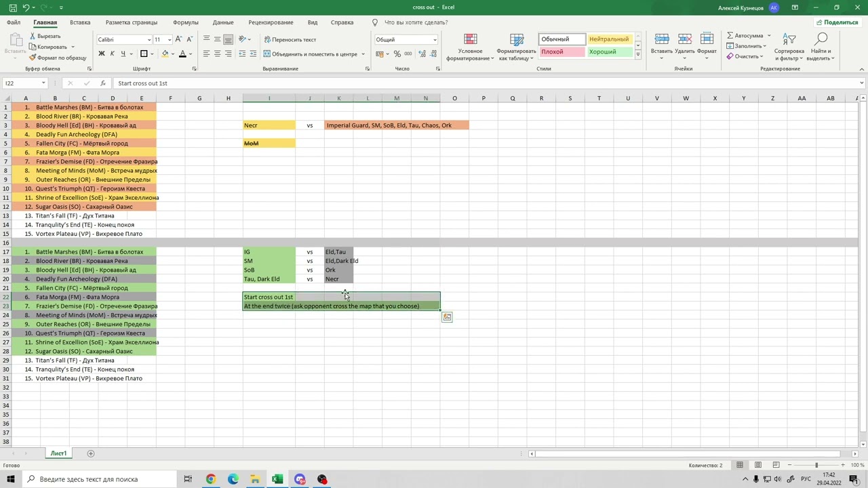Screen dimensions: 868x488
Task: Apply the red font color A
Action: (182, 54)
